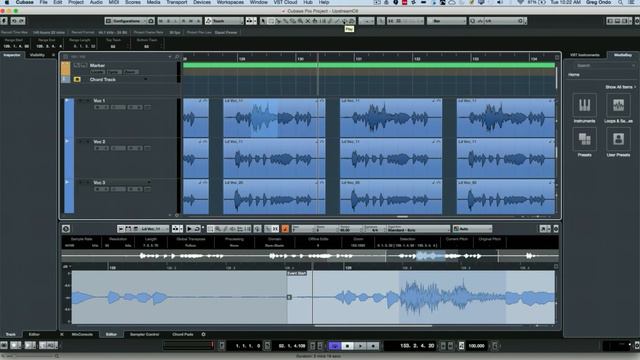640x360 pixels.
Task: Click the project window horizontal scrollbar
Action: [402, 216]
